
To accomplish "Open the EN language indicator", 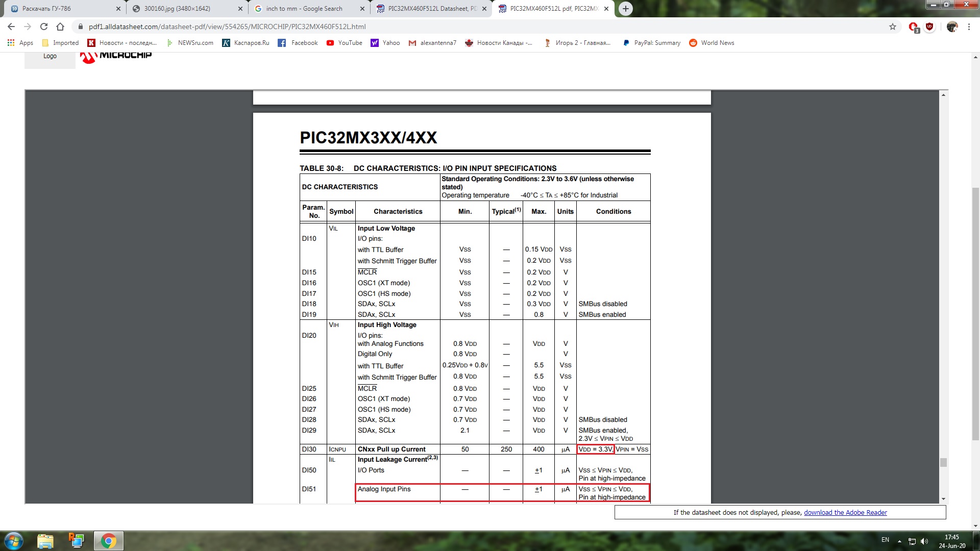I will [x=885, y=540].
